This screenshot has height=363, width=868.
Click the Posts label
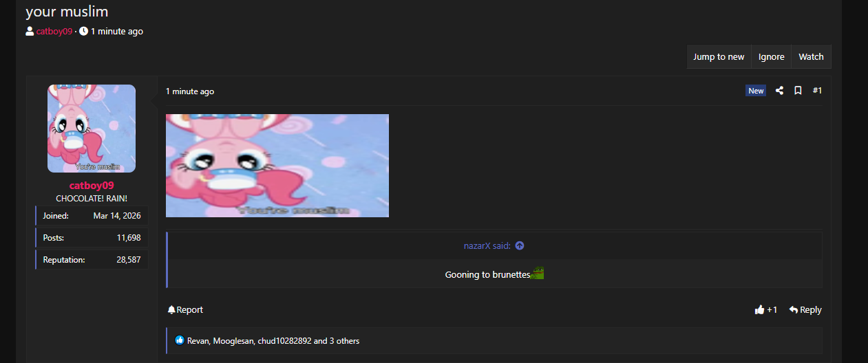(x=54, y=238)
